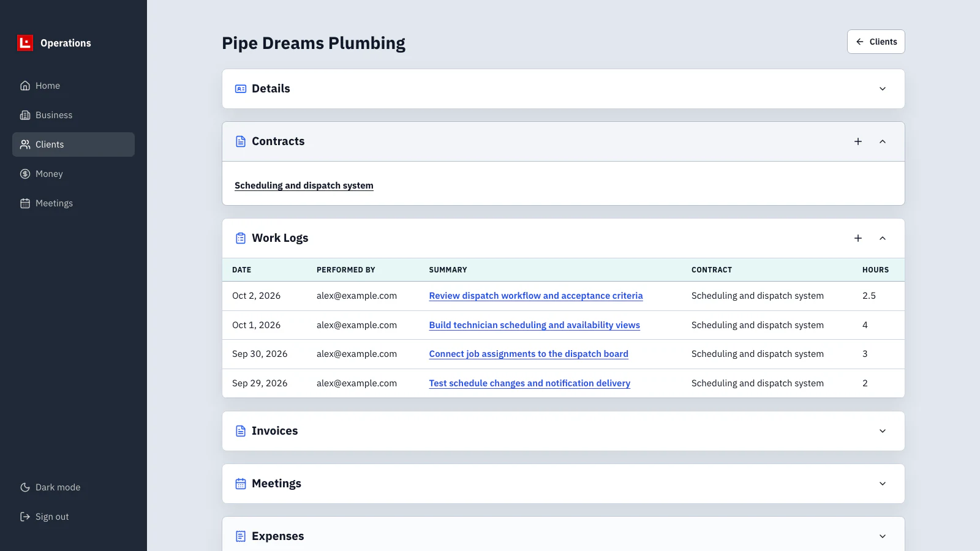This screenshot has width=980, height=551.
Task: Click Sign out label in the sidebar
Action: point(52,517)
